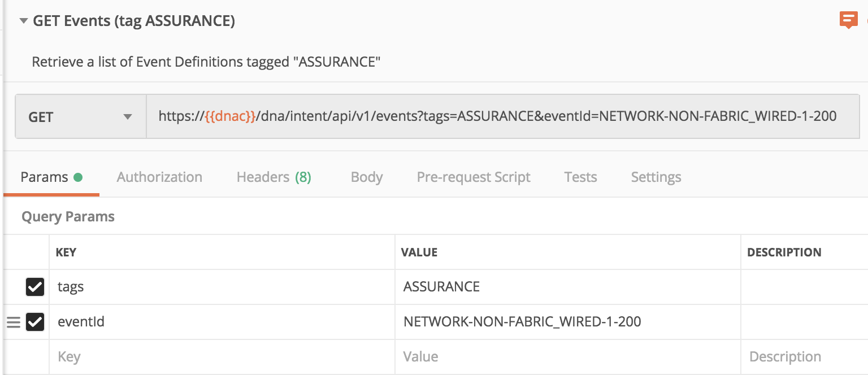Click the drag handle beside eventId row
The height and width of the screenshot is (375, 868).
[x=13, y=322]
